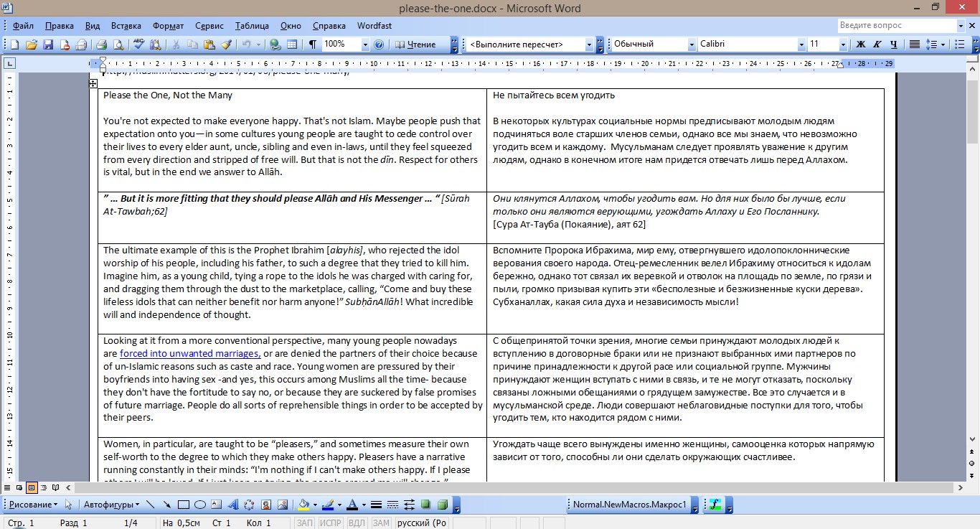The height and width of the screenshot is (529, 980).
Task: Select the Oval shape tool
Action: 200,505
